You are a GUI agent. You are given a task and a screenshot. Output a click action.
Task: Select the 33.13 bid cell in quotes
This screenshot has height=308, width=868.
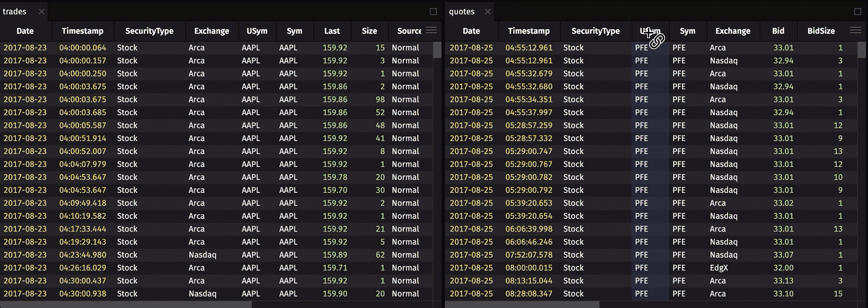coord(783,281)
